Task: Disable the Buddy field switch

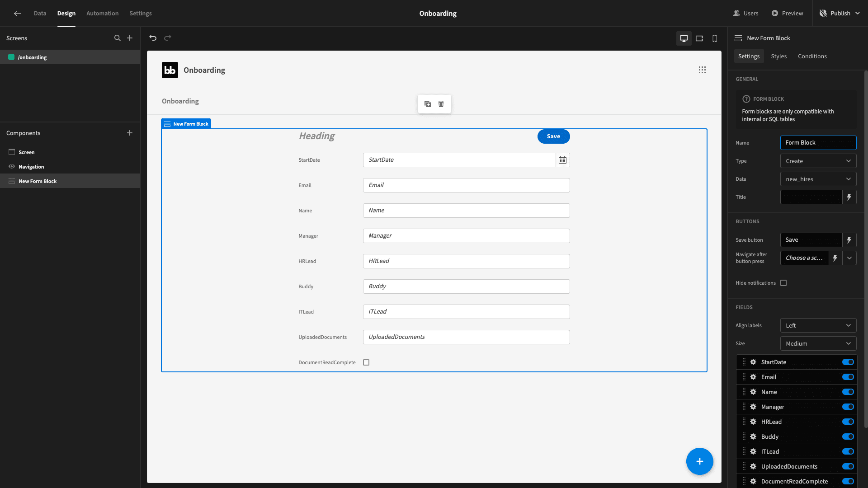Action: pyautogui.click(x=848, y=436)
